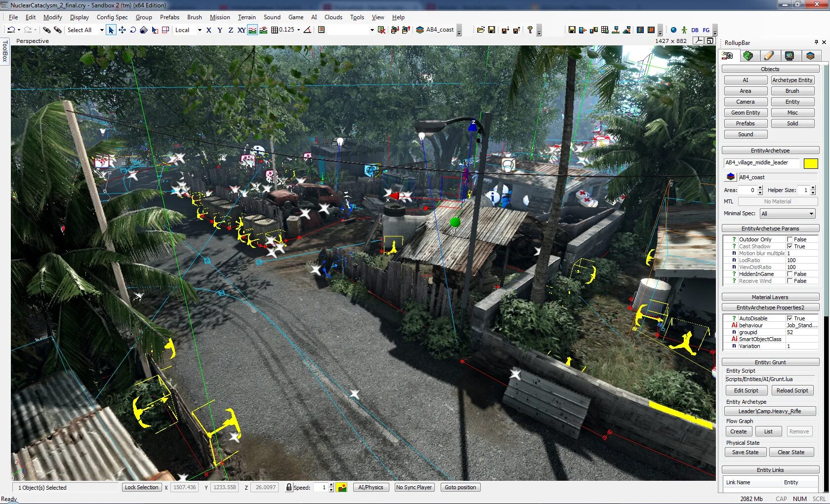Screen dimensions: 830x504
Task: Click the AB4_village_middle_leader name field
Action: click(x=762, y=163)
